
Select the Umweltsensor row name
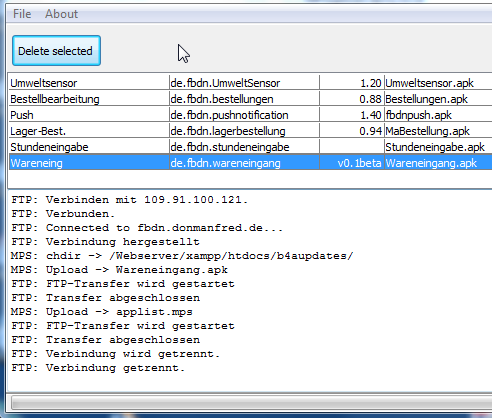click(x=89, y=83)
